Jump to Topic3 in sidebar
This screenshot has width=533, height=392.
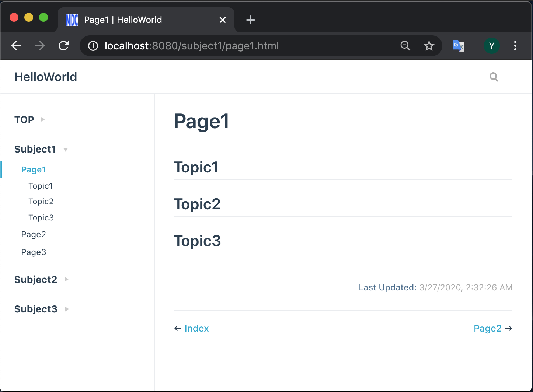41,218
